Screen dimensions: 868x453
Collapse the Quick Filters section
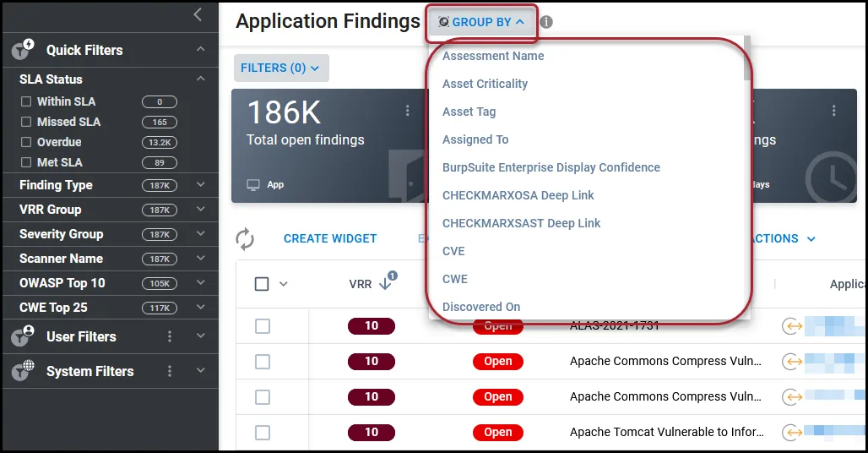(200, 49)
